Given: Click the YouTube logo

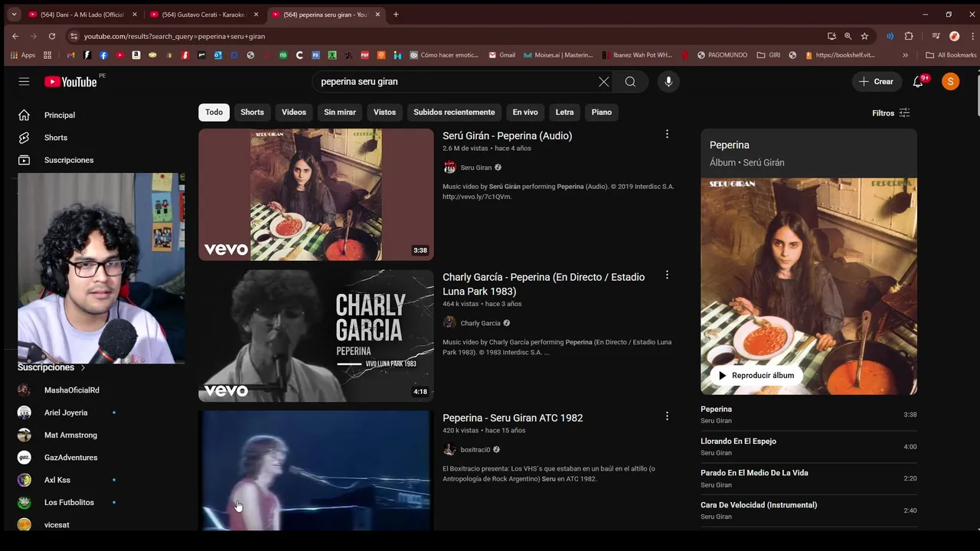Looking at the screenshot, I should 70,82.
